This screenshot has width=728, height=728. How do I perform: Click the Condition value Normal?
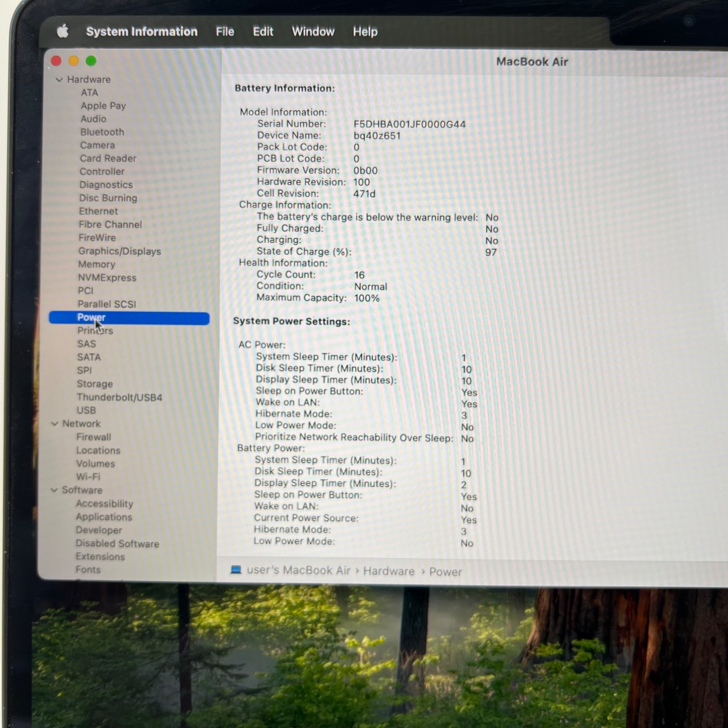pos(370,286)
